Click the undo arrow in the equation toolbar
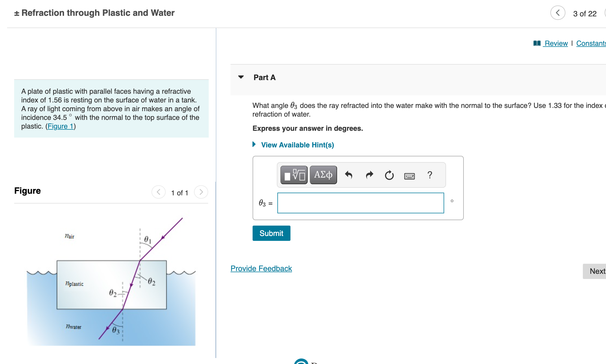This screenshot has width=606, height=364. tap(349, 175)
